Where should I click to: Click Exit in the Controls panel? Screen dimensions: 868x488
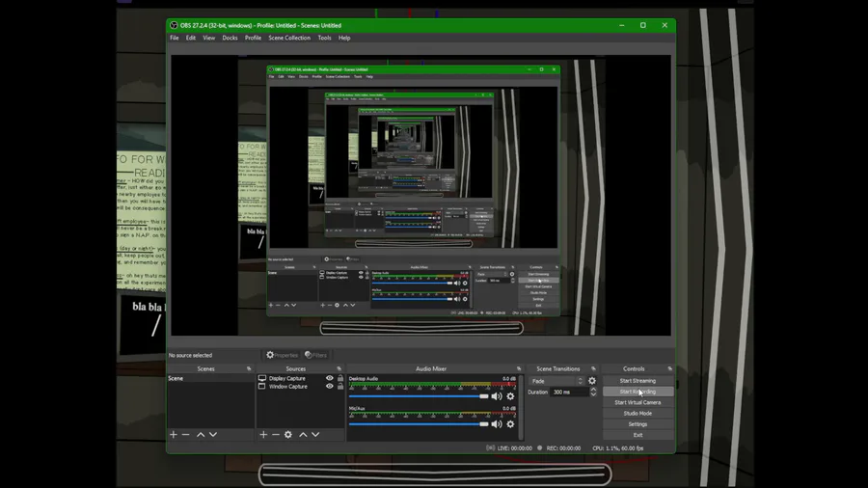pos(637,435)
